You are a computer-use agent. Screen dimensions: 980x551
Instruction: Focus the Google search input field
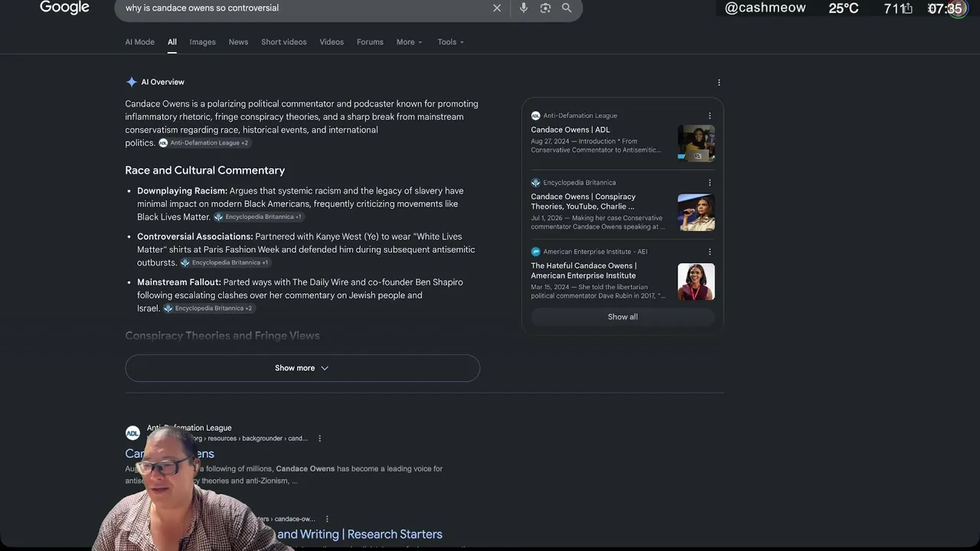pyautogui.click(x=306, y=8)
